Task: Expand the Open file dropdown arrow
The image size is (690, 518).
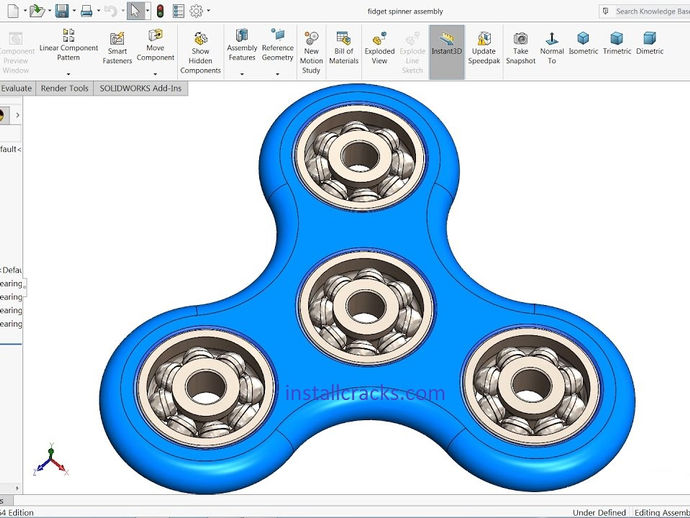Action: pyautogui.click(x=49, y=11)
